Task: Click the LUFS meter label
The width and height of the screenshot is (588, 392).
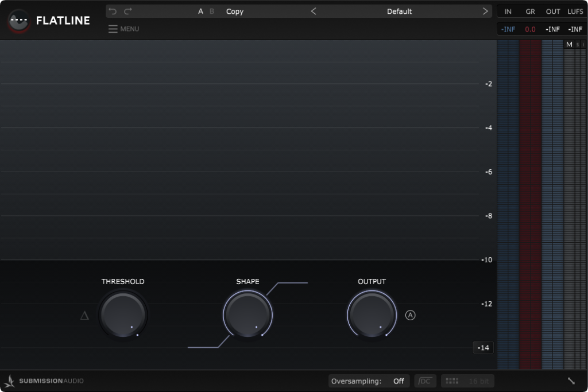Action: click(575, 11)
